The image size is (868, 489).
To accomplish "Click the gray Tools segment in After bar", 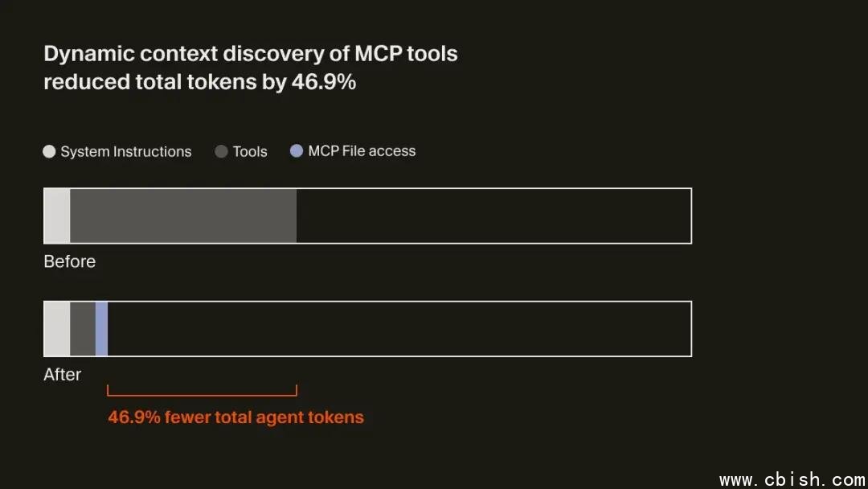I will tap(83, 329).
